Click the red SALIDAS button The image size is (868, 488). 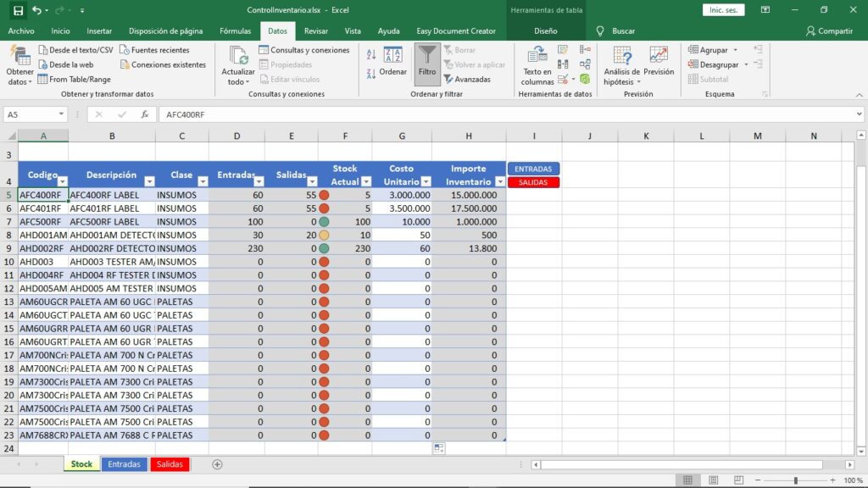pyautogui.click(x=533, y=182)
